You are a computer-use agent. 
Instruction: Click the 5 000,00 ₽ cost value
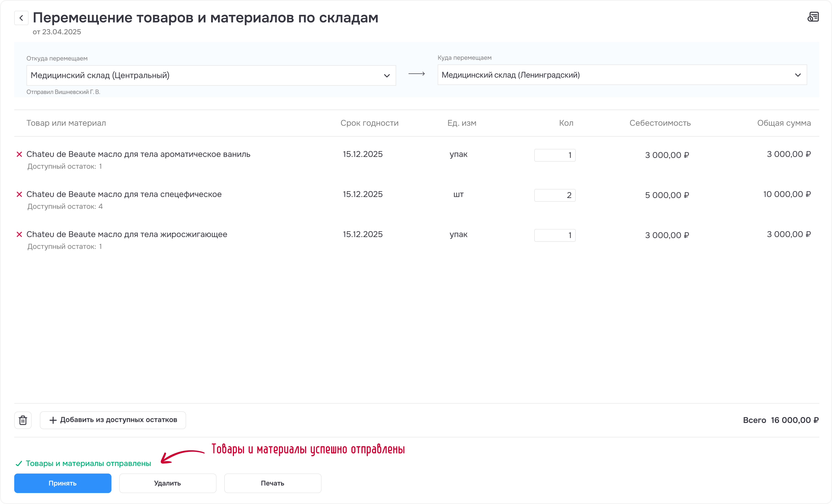pyautogui.click(x=667, y=195)
